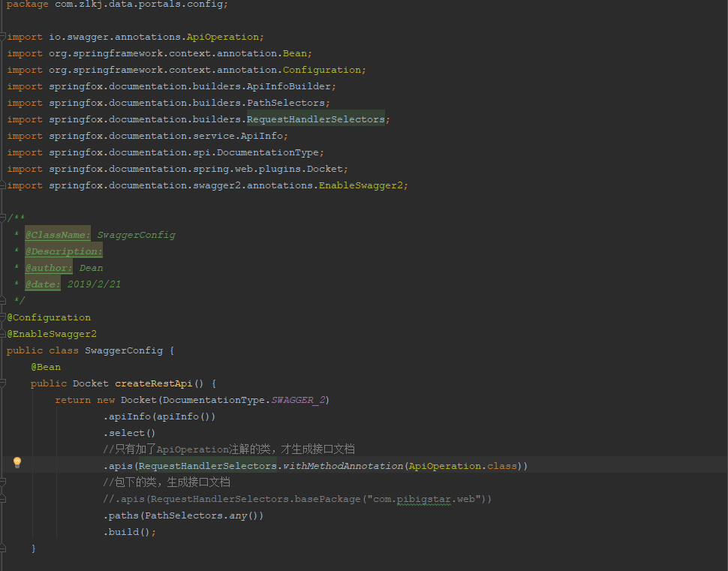Image resolution: width=728 pixels, height=571 pixels.
Task: Click PathSelectors in the import line
Action: [286, 103]
